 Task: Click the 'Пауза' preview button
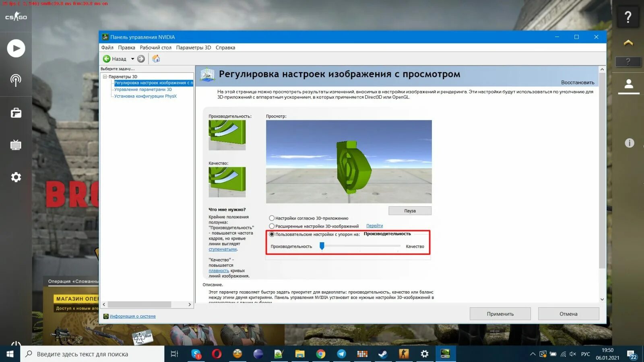(410, 211)
